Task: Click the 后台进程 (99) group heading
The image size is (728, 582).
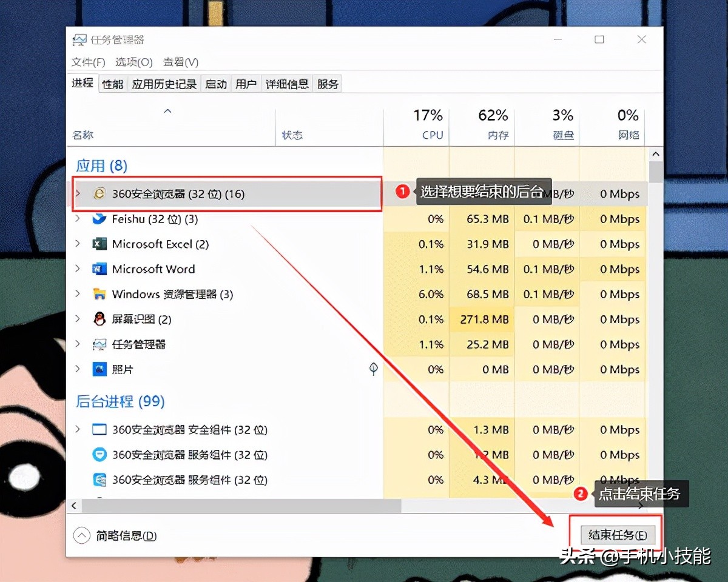Action: click(120, 401)
